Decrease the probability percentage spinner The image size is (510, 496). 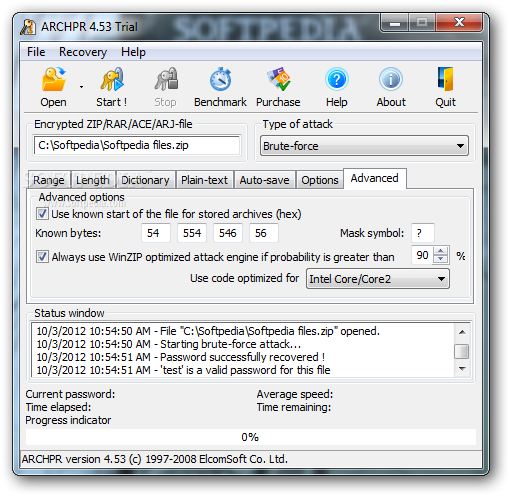441,259
